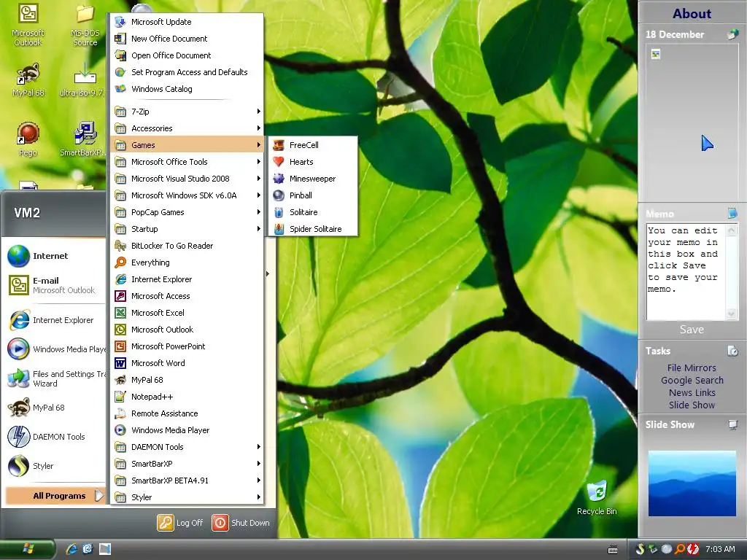Launch Microsoft PowerPoint
This screenshot has width=747, height=560.
pos(187,346)
